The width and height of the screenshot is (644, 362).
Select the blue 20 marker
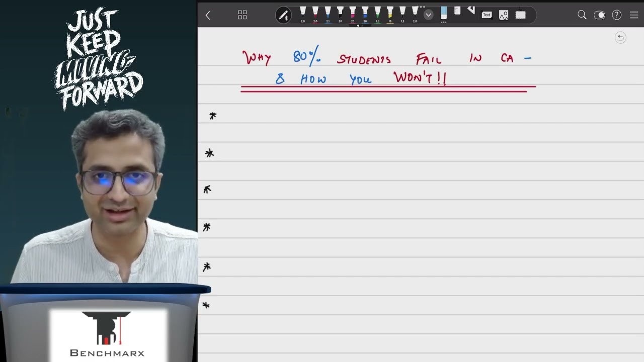coord(365,14)
